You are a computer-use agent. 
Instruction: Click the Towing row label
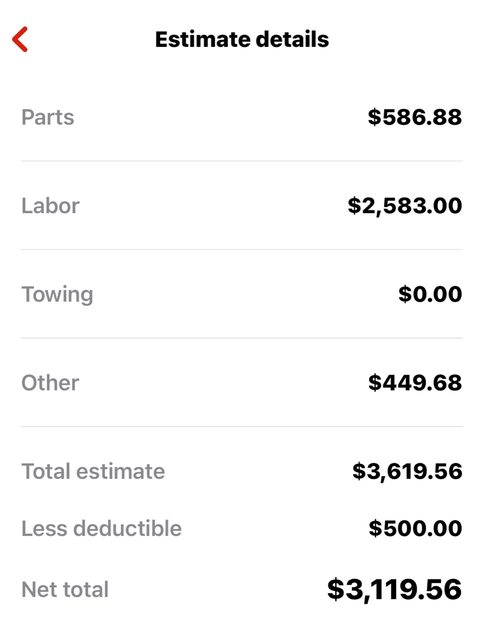click(57, 295)
